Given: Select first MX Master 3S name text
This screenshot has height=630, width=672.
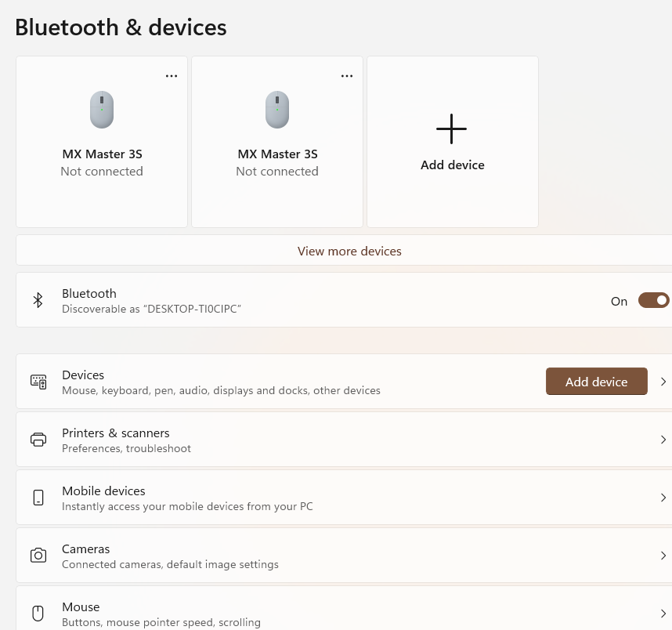Looking at the screenshot, I should 102,154.
